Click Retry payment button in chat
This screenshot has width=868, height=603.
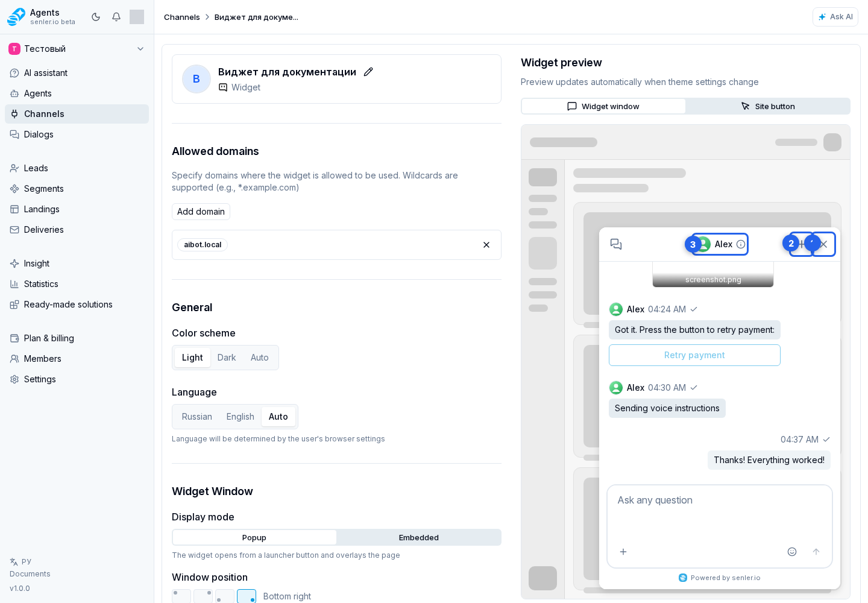click(x=694, y=355)
